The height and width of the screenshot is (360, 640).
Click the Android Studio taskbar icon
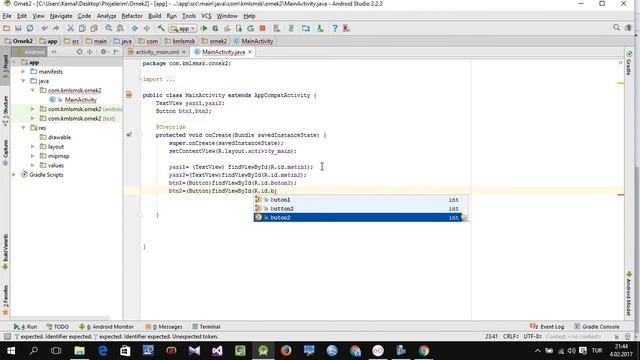pyautogui.click(x=263, y=351)
